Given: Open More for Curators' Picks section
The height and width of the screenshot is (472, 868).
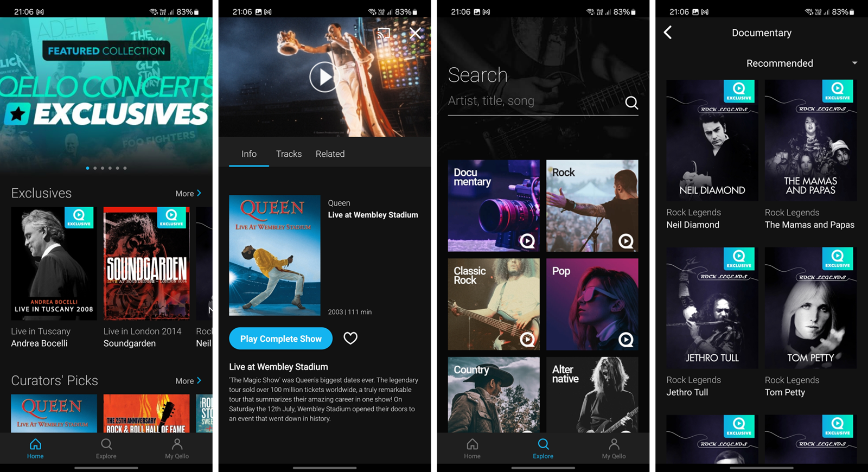Looking at the screenshot, I should 188,381.
